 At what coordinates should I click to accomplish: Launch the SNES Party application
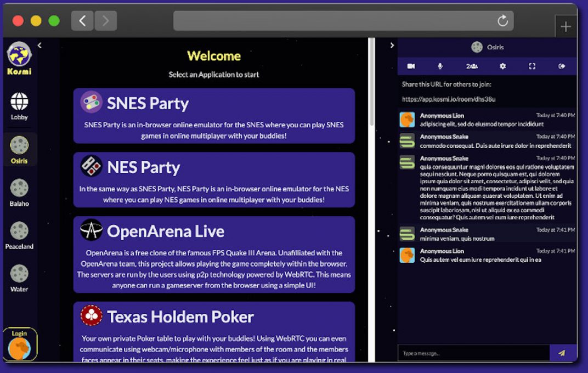(214, 116)
